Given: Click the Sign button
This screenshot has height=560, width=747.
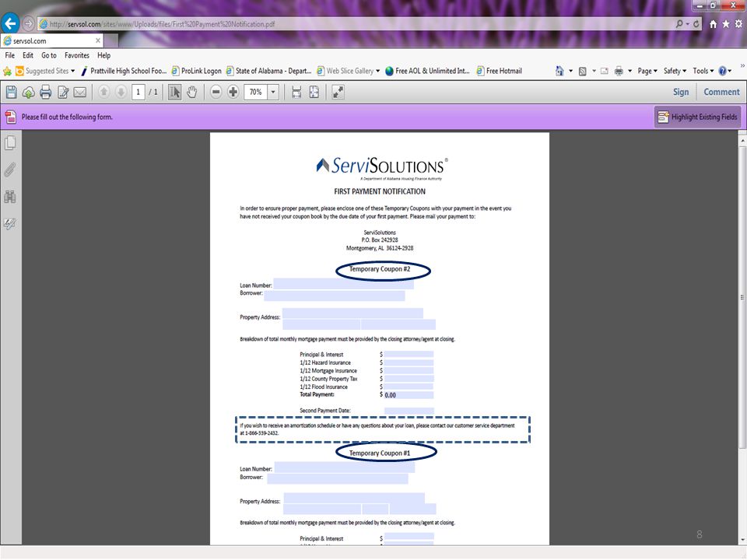Looking at the screenshot, I should (x=681, y=92).
